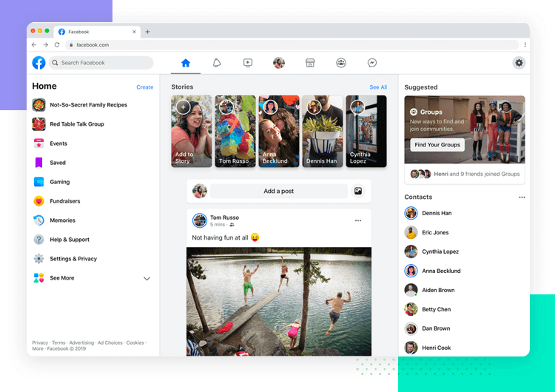Open the Groups tab icon
The image size is (555, 392).
341,63
